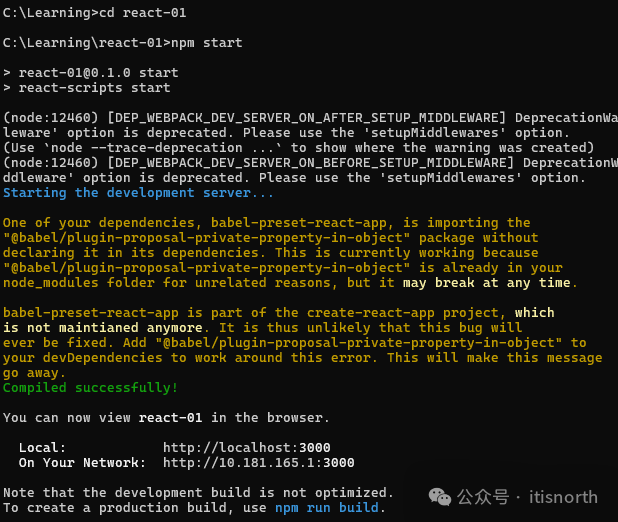Click the 'Local:' label
The width and height of the screenshot is (618, 522).
[42, 447]
